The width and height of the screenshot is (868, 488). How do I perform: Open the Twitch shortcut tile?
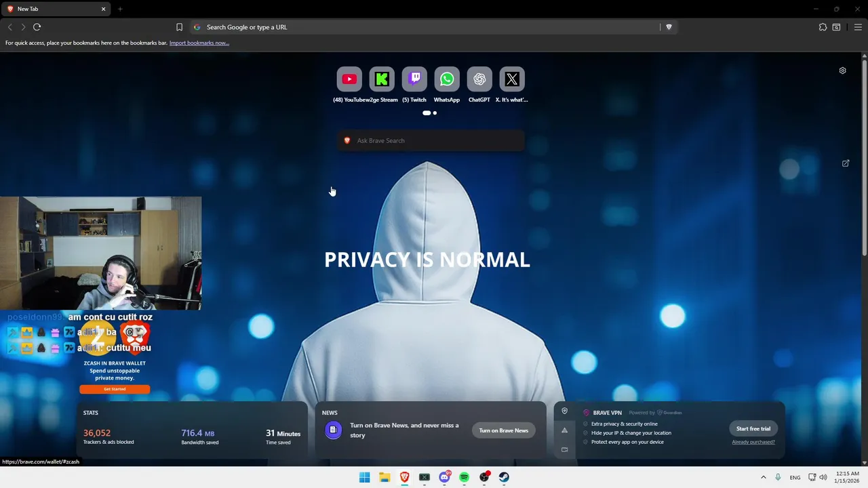coord(414,79)
